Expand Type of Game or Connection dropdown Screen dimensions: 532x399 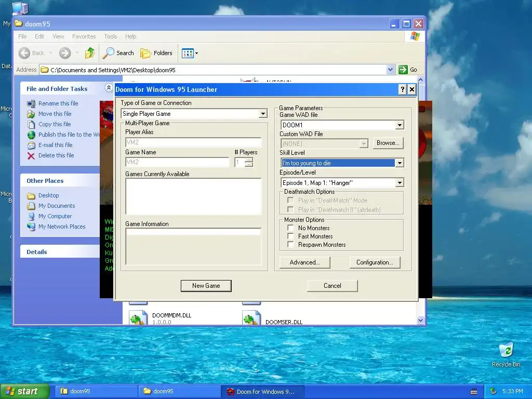click(x=262, y=114)
